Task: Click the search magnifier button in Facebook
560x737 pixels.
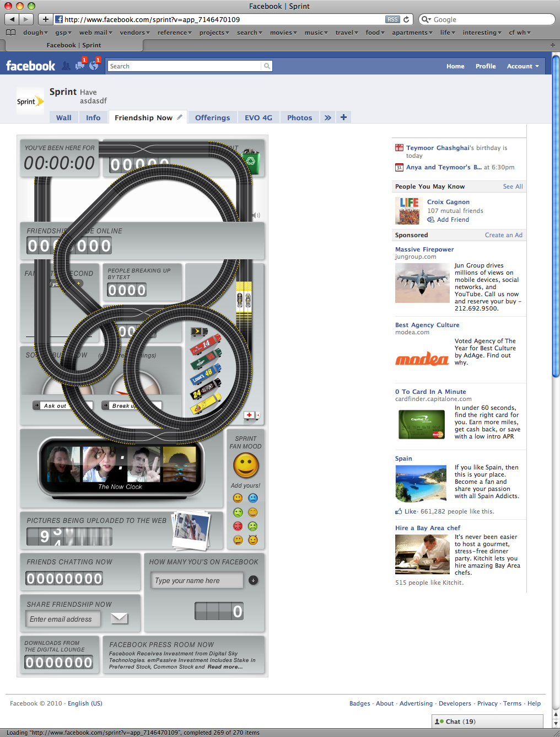Action: click(267, 66)
